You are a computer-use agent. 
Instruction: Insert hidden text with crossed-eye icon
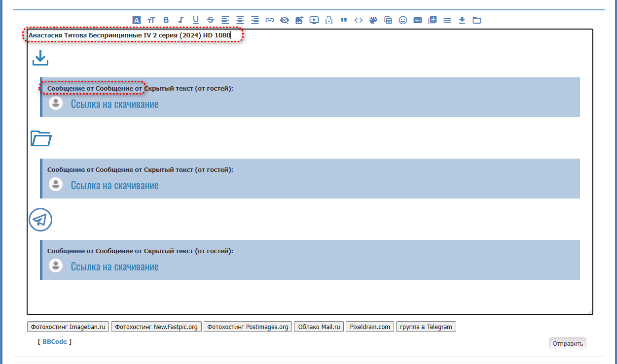point(285,20)
